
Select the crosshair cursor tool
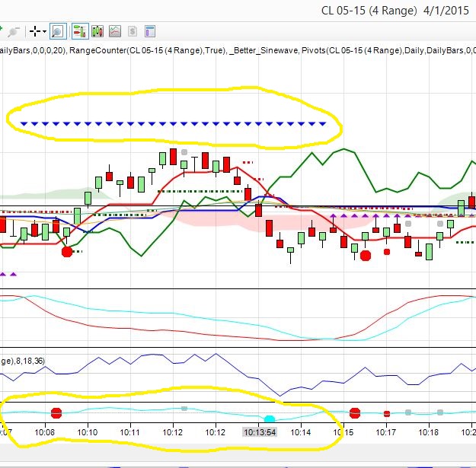pos(35,31)
